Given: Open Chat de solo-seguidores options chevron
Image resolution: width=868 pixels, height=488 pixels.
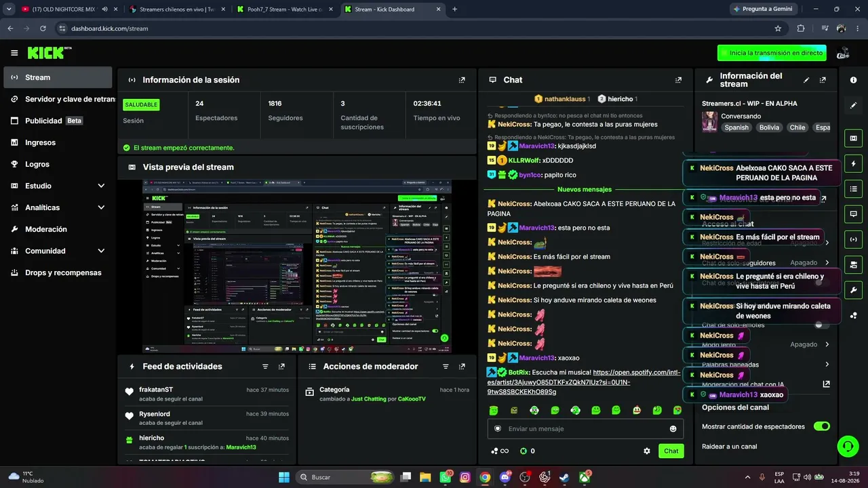Looking at the screenshot, I should click(827, 263).
